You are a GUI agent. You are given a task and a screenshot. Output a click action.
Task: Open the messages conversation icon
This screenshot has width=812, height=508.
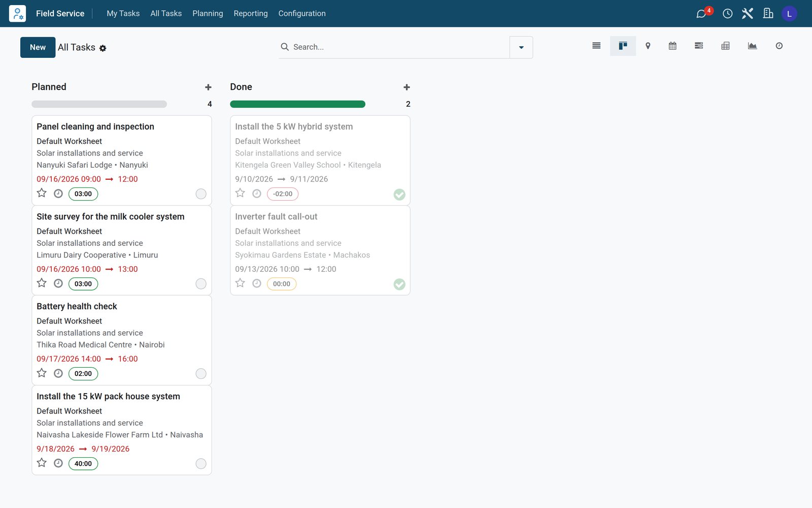tap(701, 14)
